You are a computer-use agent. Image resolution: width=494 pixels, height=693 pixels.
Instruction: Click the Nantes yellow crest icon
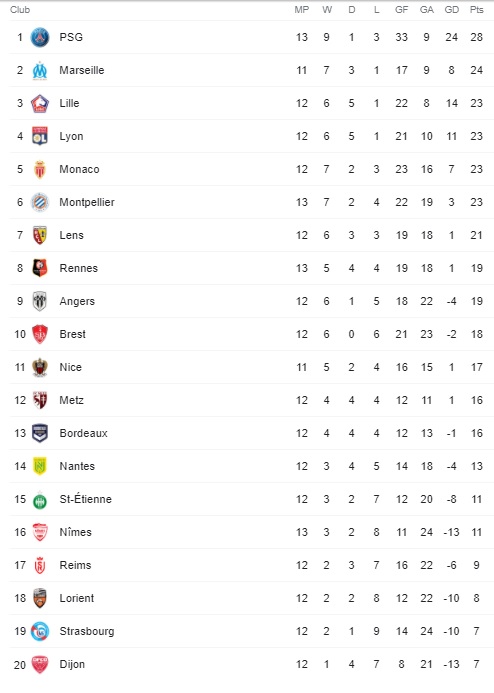[x=40, y=466]
